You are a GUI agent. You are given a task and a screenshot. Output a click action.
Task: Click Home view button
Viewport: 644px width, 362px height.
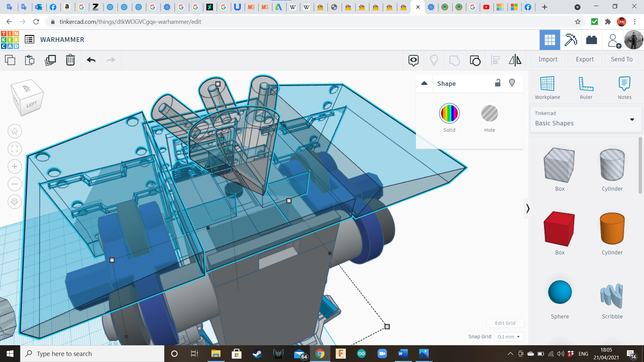15,131
